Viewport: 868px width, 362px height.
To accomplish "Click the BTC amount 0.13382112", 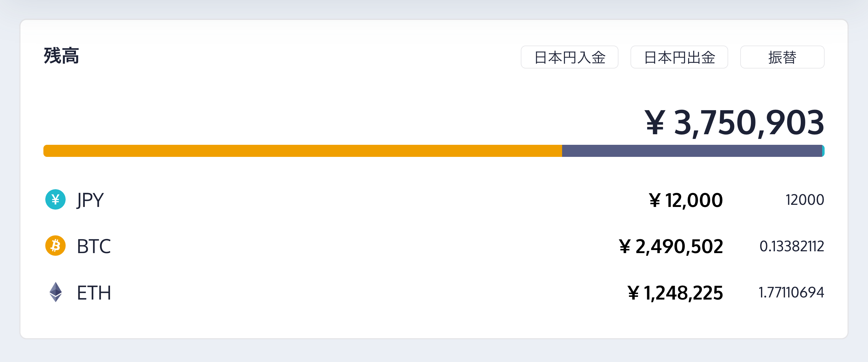I will (x=791, y=246).
